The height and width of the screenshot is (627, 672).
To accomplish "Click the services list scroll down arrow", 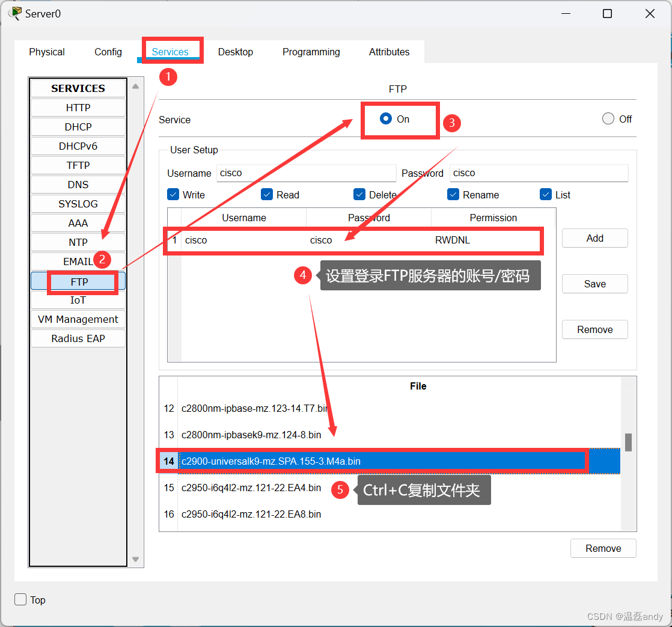I will (x=135, y=559).
